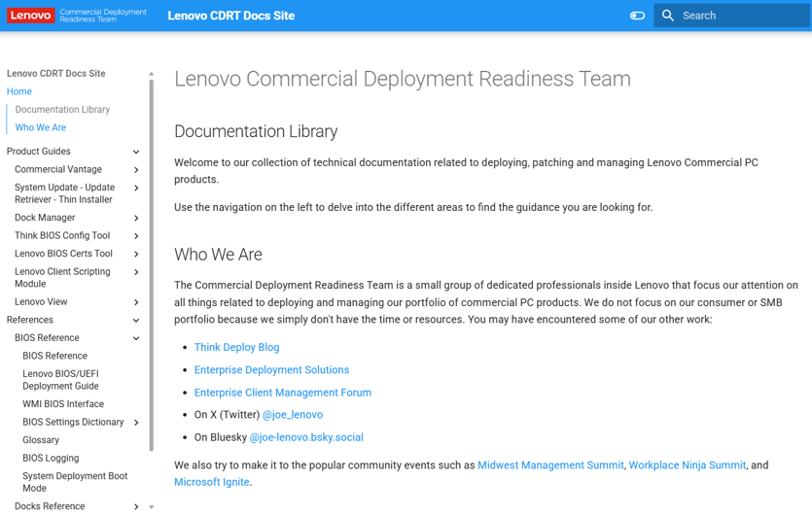812x517 pixels.
Task: Open the Think Deploy Blog link
Action: click(x=236, y=347)
